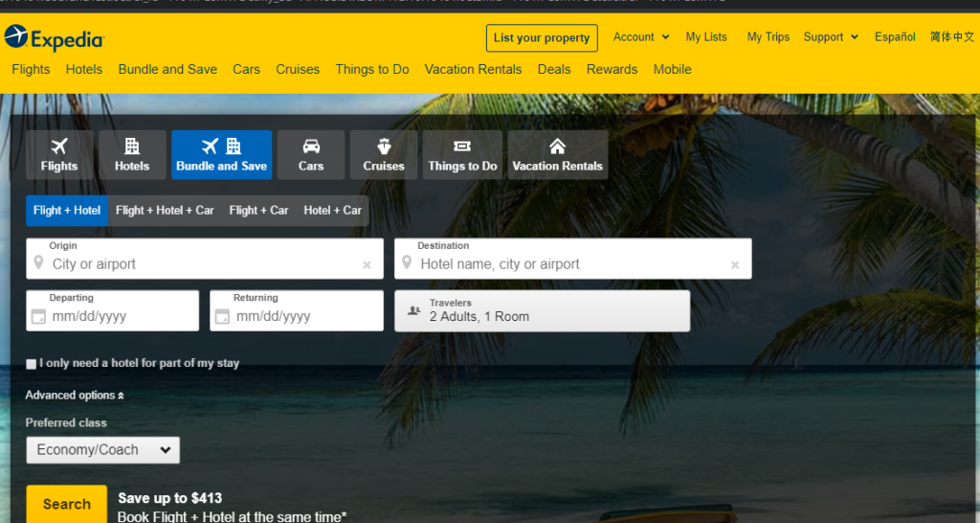The width and height of the screenshot is (980, 523).
Task: Open the Preferred class Economy/Coach dropdown
Action: 103,450
